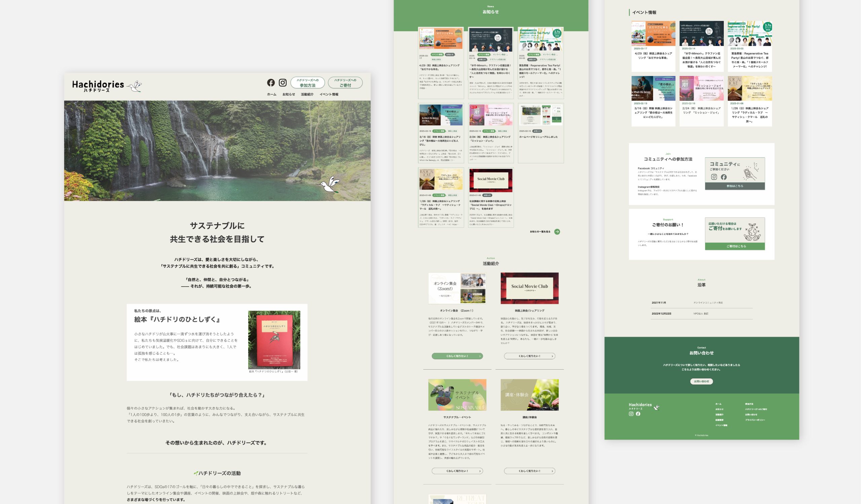The image size is (861, 504).
Task: Click the Hachidories hummingbird logo in the header
Action: click(107, 86)
